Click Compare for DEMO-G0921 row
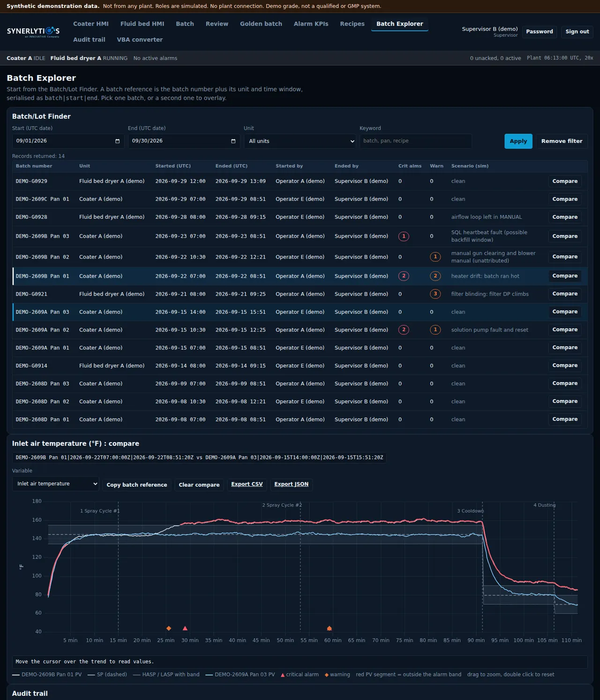Image resolution: width=600 pixels, height=700 pixels. click(565, 294)
